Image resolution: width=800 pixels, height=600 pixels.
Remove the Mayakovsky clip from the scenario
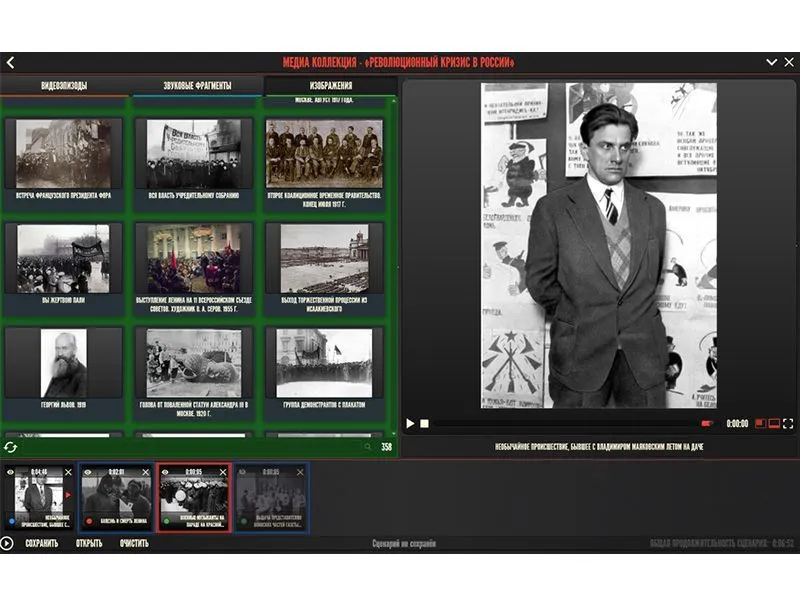point(69,472)
